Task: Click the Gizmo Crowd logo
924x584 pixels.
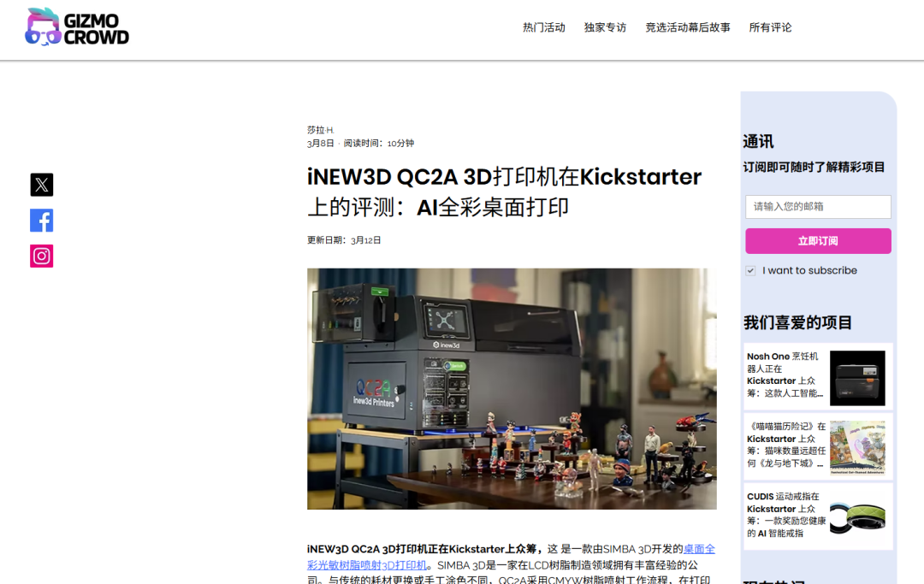Action: (77, 27)
